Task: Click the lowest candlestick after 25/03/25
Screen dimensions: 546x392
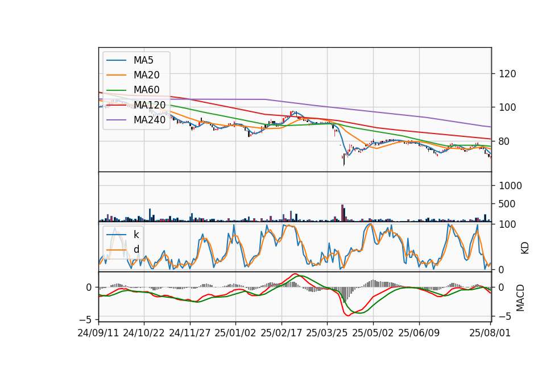Action: click(x=344, y=159)
